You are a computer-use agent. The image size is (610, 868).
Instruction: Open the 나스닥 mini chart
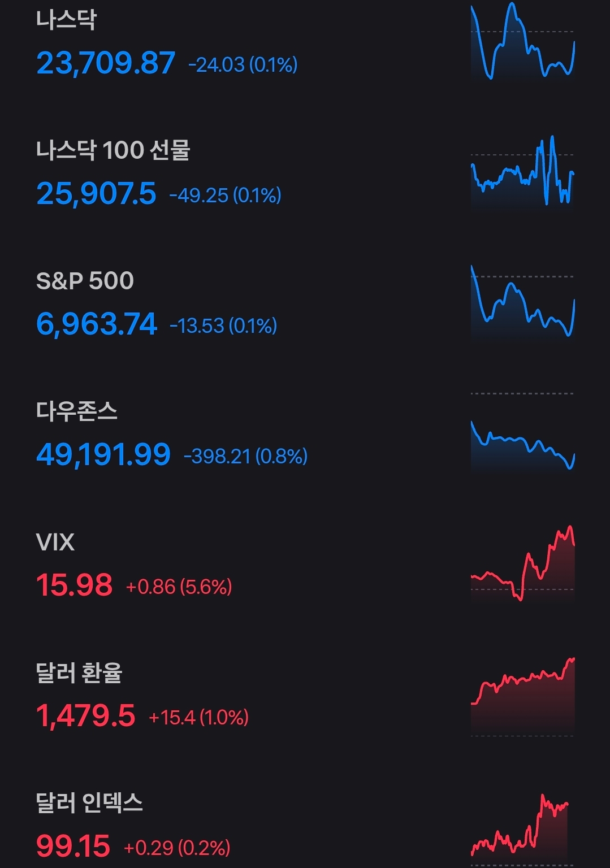522,41
